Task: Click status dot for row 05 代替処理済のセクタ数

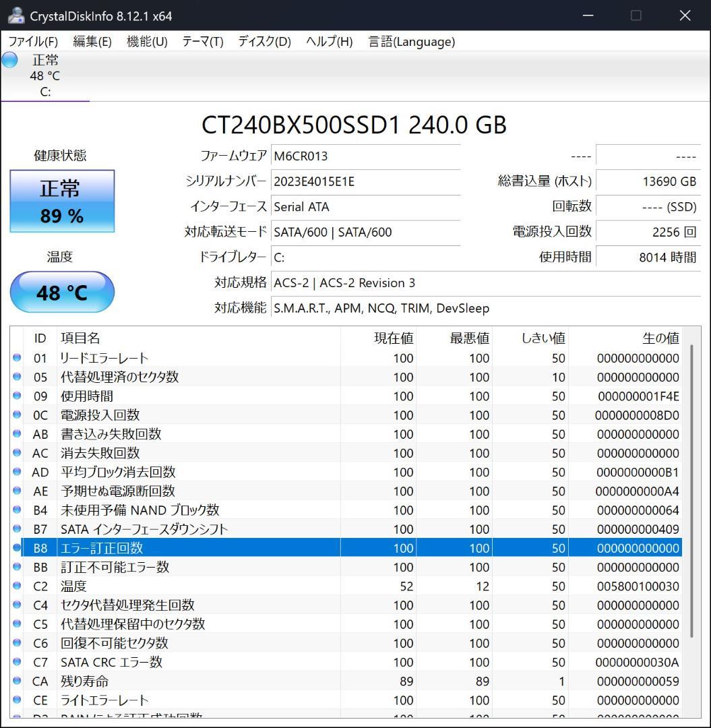Action: click(17, 377)
